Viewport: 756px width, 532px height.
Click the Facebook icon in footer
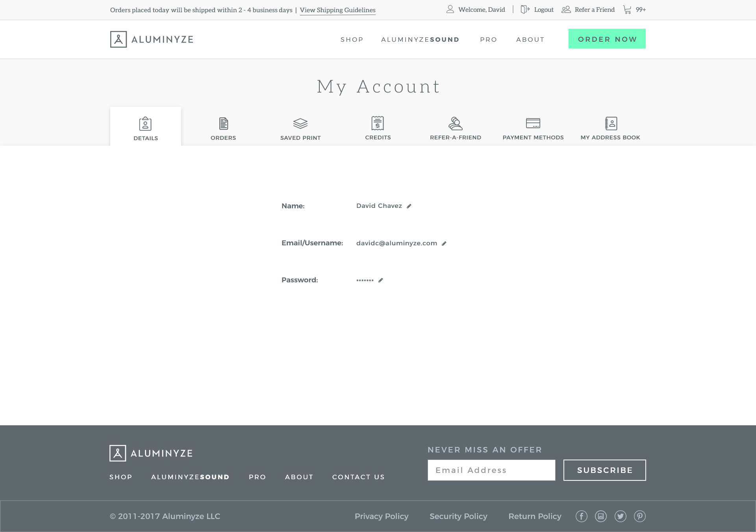[x=582, y=516]
